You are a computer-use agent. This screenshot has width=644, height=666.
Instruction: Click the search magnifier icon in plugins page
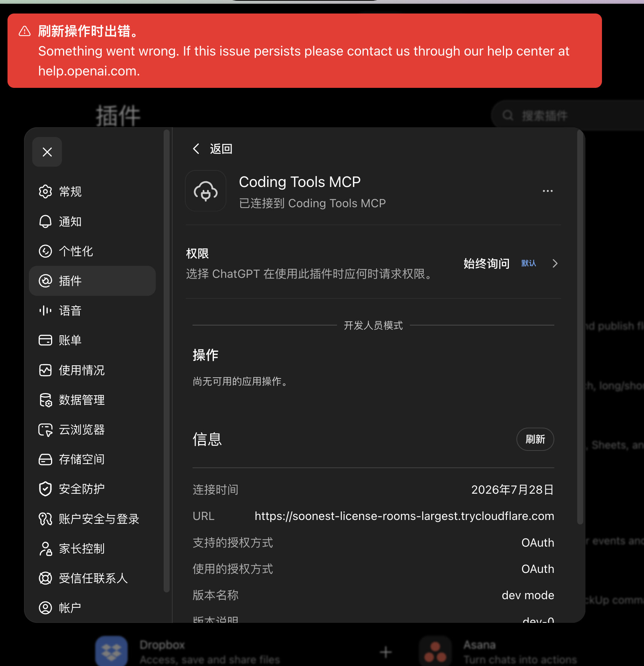pyautogui.click(x=508, y=115)
